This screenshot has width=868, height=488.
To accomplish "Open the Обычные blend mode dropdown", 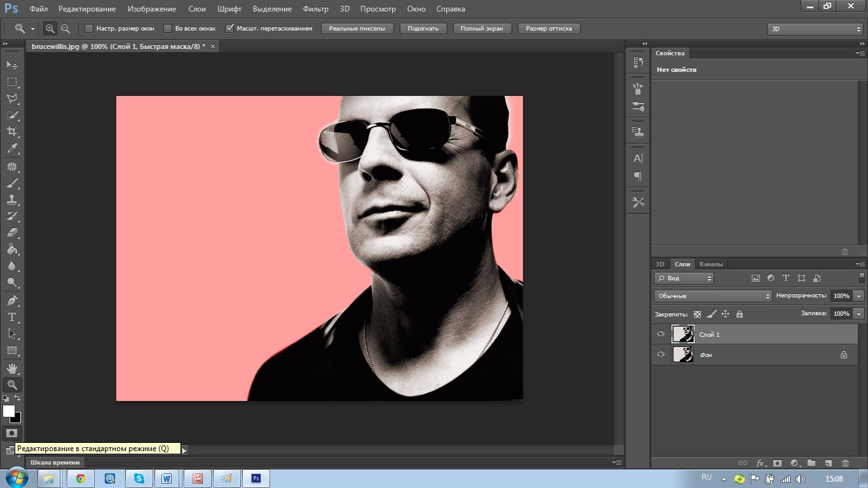I will coord(713,296).
